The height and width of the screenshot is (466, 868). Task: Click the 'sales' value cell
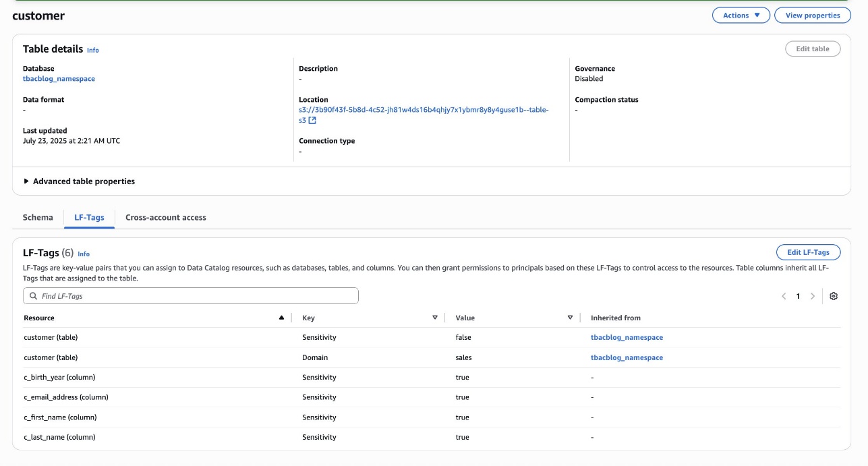click(463, 357)
